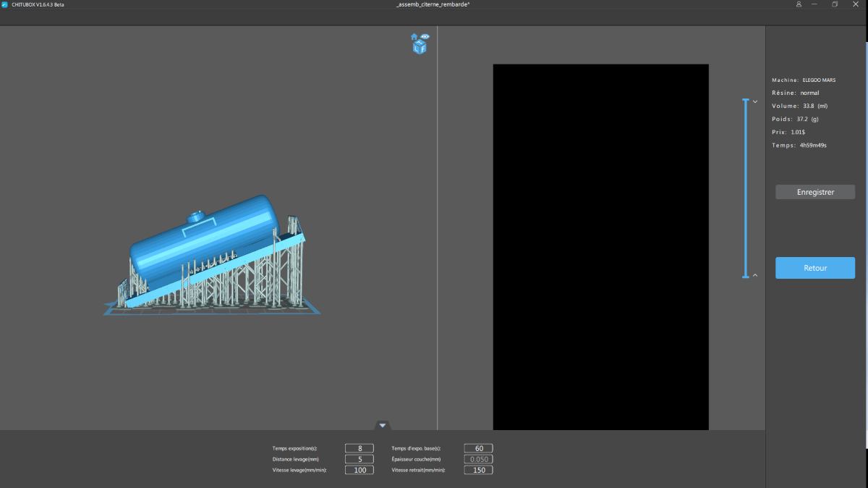Click the CHITUBOX logo in title bar
868x488 pixels.
(5, 4)
